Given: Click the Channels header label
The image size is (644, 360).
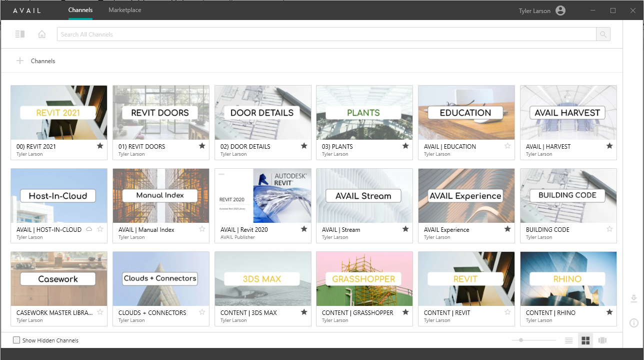Looking at the screenshot, I should (x=43, y=61).
